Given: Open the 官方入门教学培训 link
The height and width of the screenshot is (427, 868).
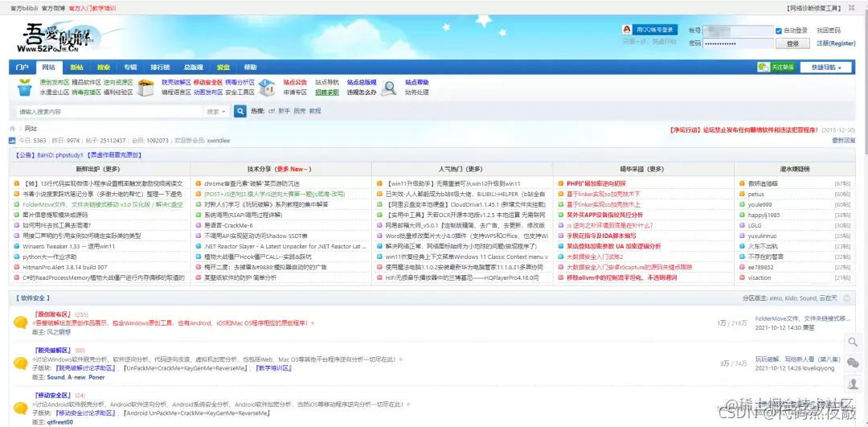Looking at the screenshot, I should pyautogui.click(x=92, y=8).
